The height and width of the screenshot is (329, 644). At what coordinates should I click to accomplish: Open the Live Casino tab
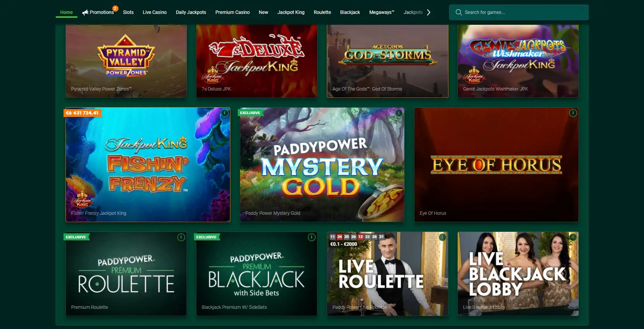pos(155,12)
